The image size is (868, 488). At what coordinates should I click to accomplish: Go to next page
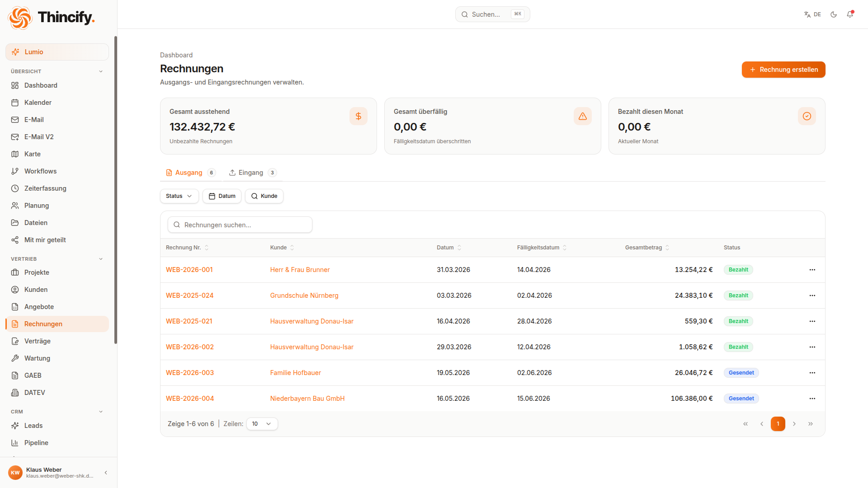pyautogui.click(x=794, y=424)
